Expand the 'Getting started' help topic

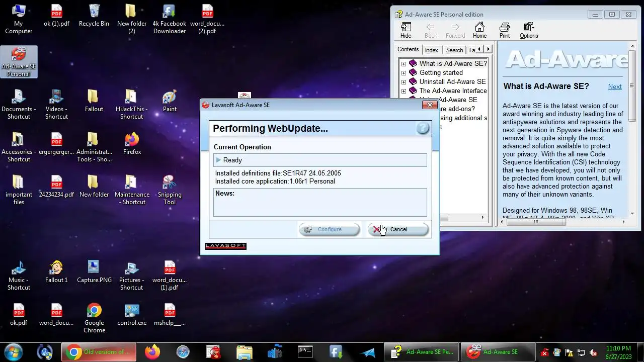click(x=404, y=73)
